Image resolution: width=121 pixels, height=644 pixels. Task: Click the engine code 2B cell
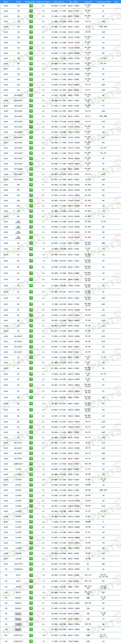click(103, 206)
